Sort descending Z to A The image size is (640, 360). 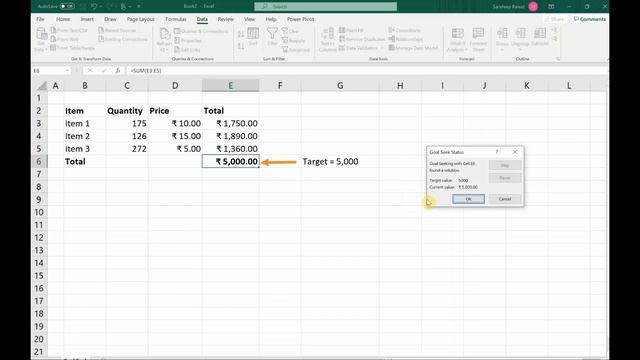pyautogui.click(x=241, y=47)
